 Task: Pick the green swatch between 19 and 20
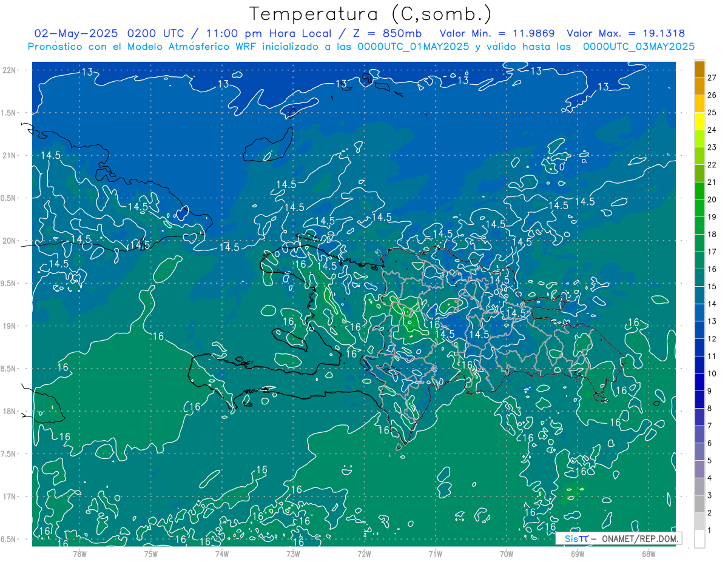point(699,208)
